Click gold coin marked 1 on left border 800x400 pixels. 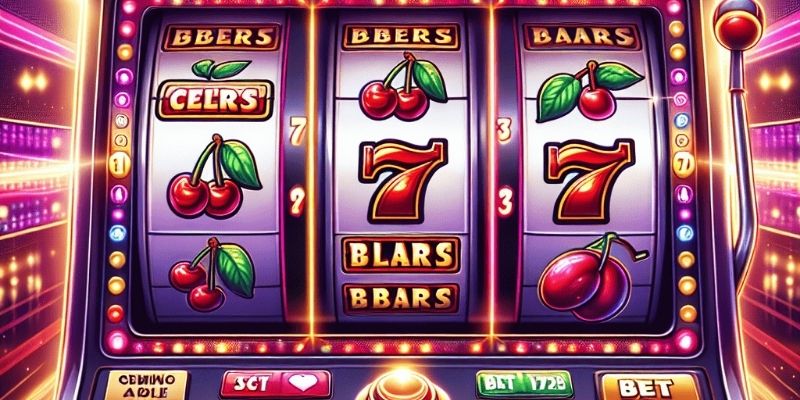click(x=119, y=165)
